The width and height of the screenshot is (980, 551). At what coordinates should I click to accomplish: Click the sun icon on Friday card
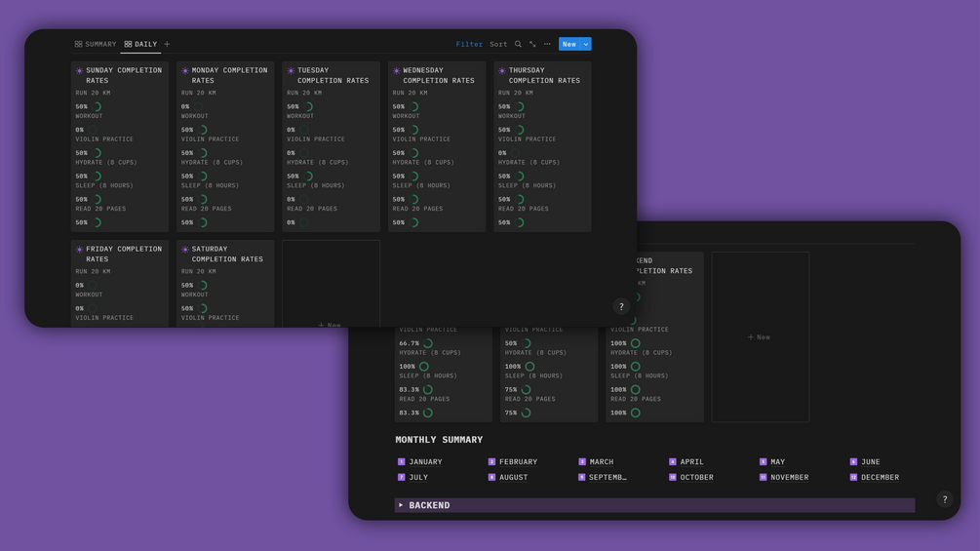79,250
